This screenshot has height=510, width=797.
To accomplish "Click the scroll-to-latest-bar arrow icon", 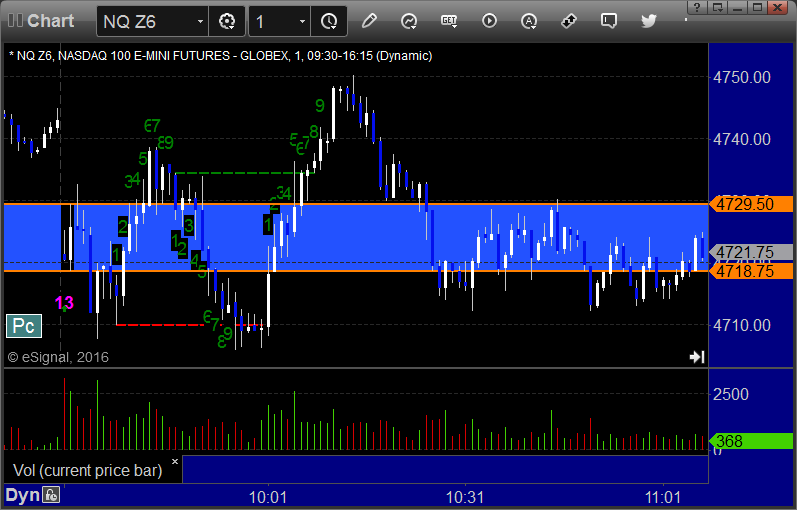I will [697, 357].
